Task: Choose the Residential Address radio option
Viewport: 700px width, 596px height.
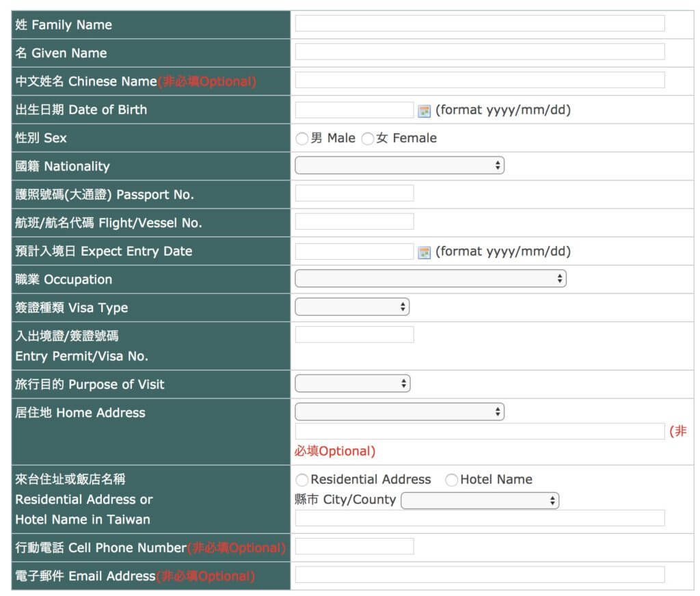Action: click(301, 480)
